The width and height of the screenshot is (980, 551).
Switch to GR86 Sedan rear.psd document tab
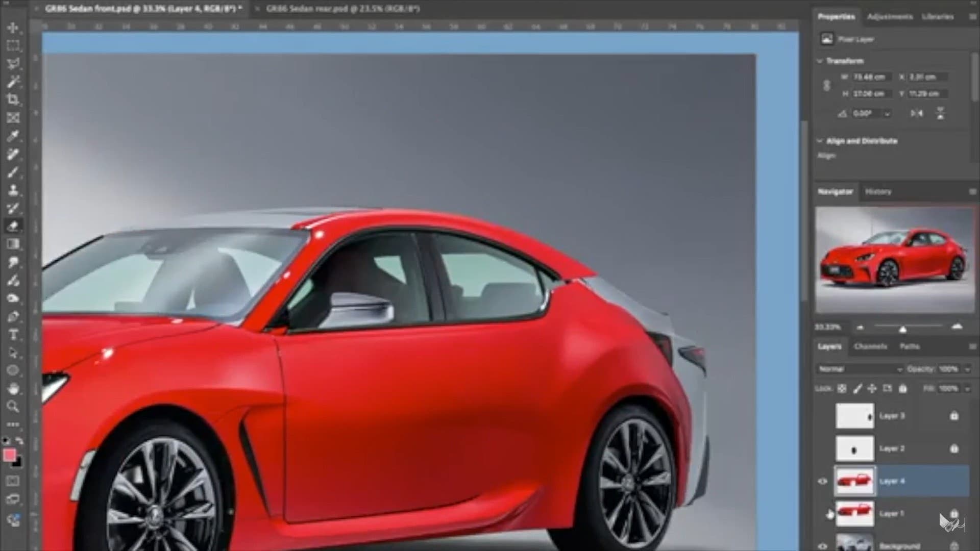[342, 9]
